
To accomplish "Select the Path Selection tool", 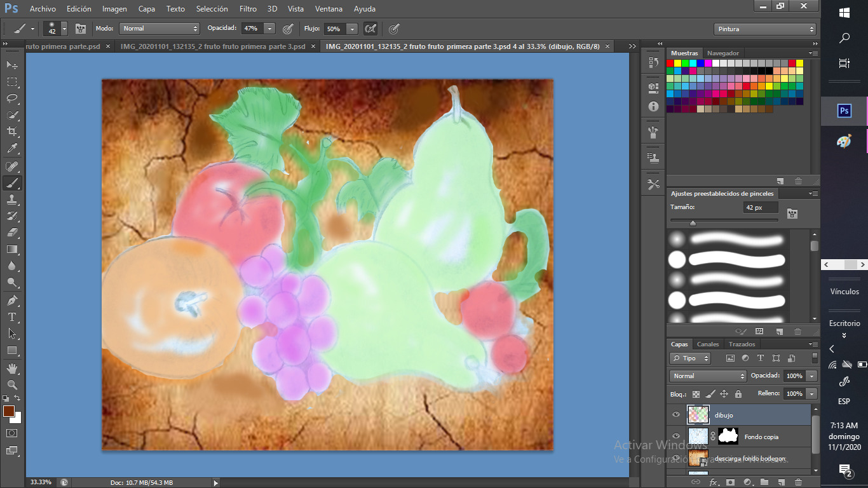I will [x=12, y=333].
